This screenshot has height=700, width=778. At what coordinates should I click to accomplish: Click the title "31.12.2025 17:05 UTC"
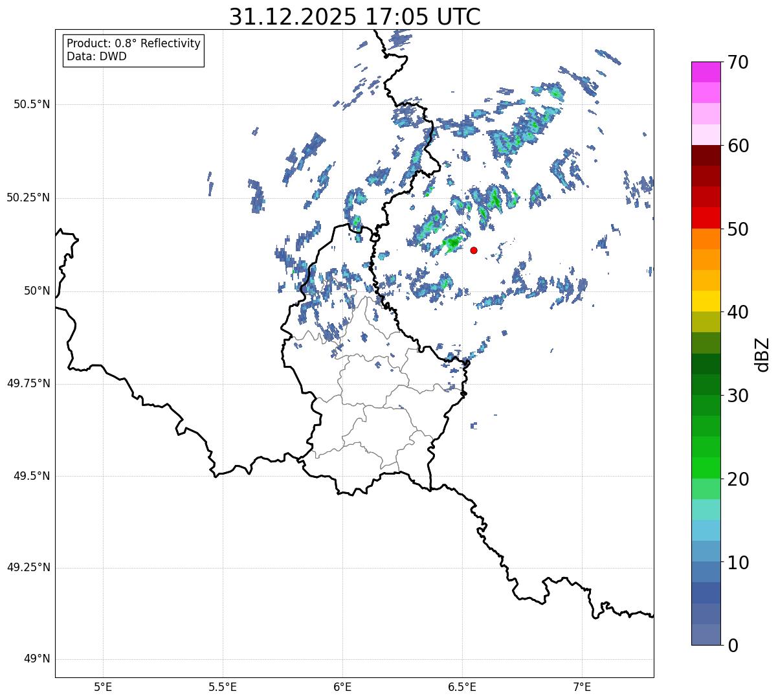[355, 17]
